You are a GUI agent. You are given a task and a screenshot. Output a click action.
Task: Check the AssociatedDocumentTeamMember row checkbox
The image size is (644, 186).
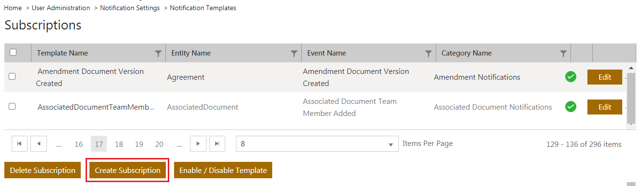[x=12, y=106]
